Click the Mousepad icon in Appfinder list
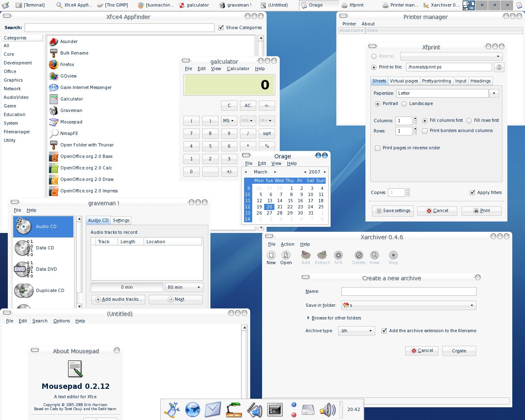Screen dimensions: 525x420 [54, 122]
